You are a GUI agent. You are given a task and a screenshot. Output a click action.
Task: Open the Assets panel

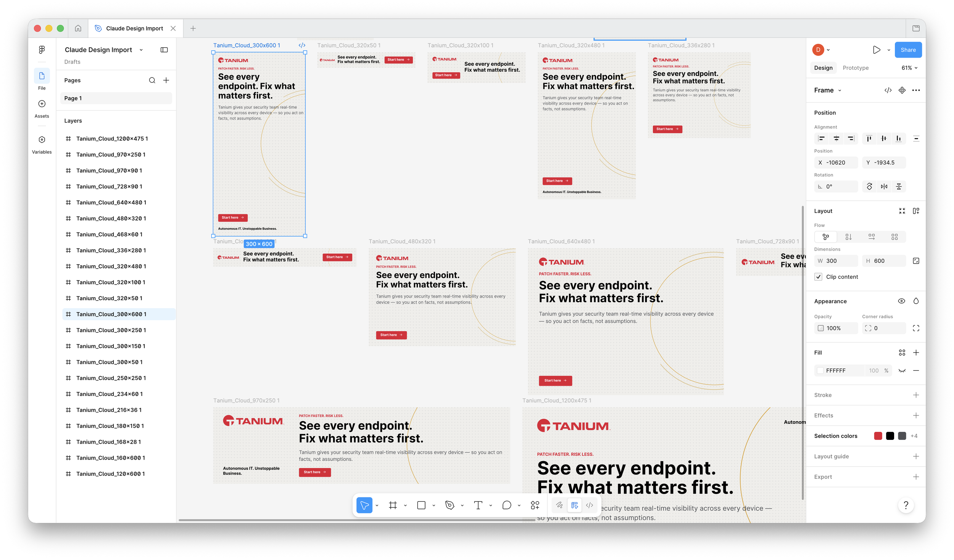pyautogui.click(x=42, y=109)
